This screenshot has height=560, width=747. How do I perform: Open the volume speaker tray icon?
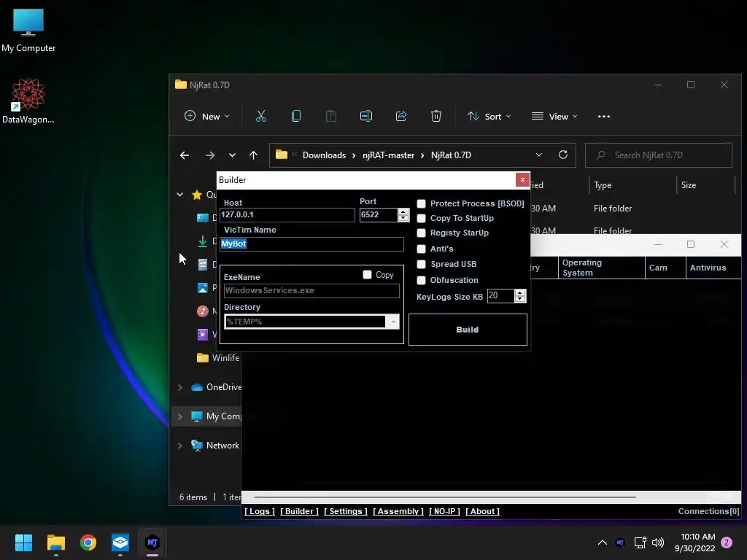(x=658, y=542)
